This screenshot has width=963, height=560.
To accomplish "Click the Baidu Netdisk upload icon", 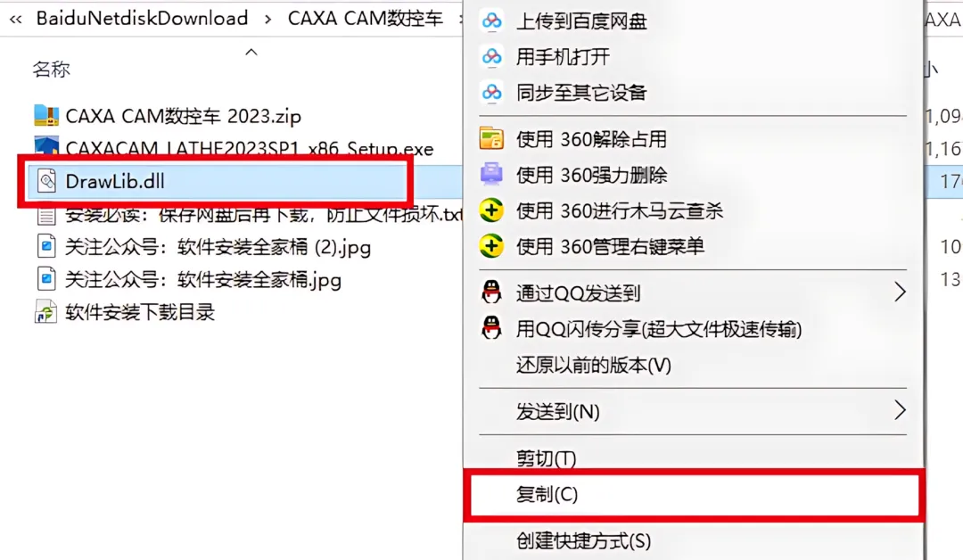I will 491,21.
